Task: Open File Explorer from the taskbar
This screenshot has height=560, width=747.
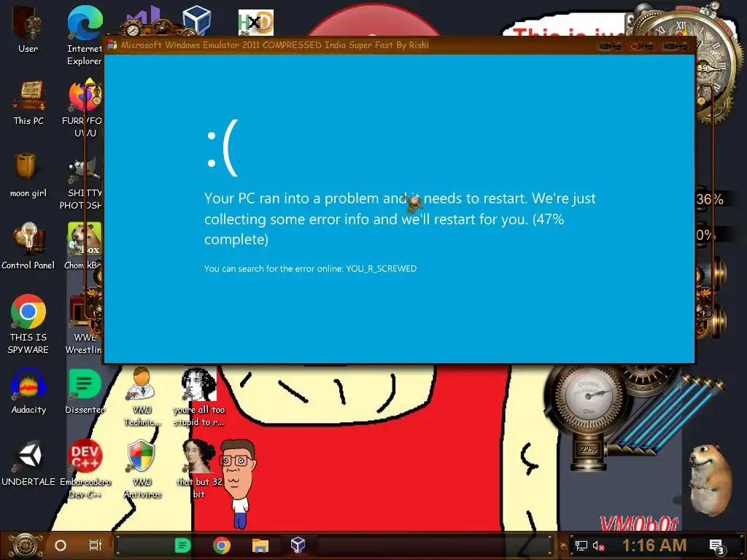Action: [x=260, y=545]
